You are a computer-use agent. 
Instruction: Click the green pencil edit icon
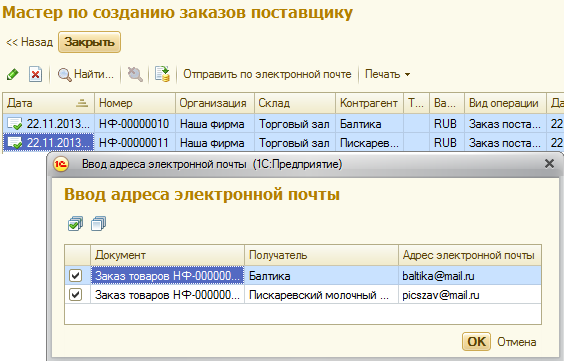pyautogui.click(x=13, y=74)
